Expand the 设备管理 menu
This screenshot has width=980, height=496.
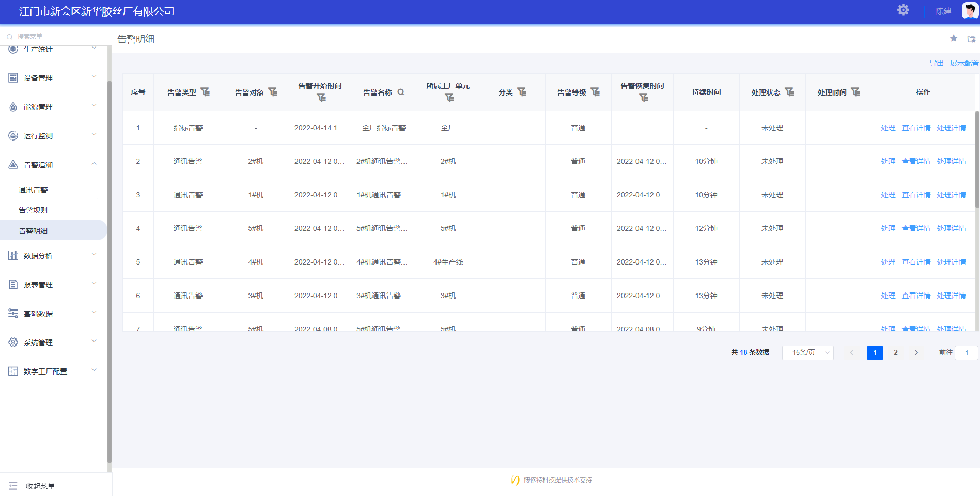point(53,78)
